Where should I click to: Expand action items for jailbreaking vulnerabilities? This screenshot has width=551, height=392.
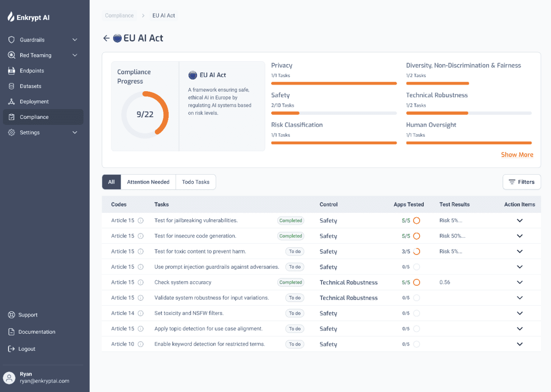coord(520,220)
